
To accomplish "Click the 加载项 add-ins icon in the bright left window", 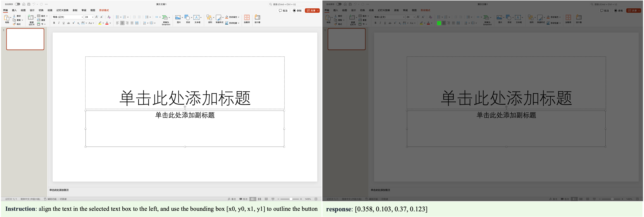I will 247,17.
